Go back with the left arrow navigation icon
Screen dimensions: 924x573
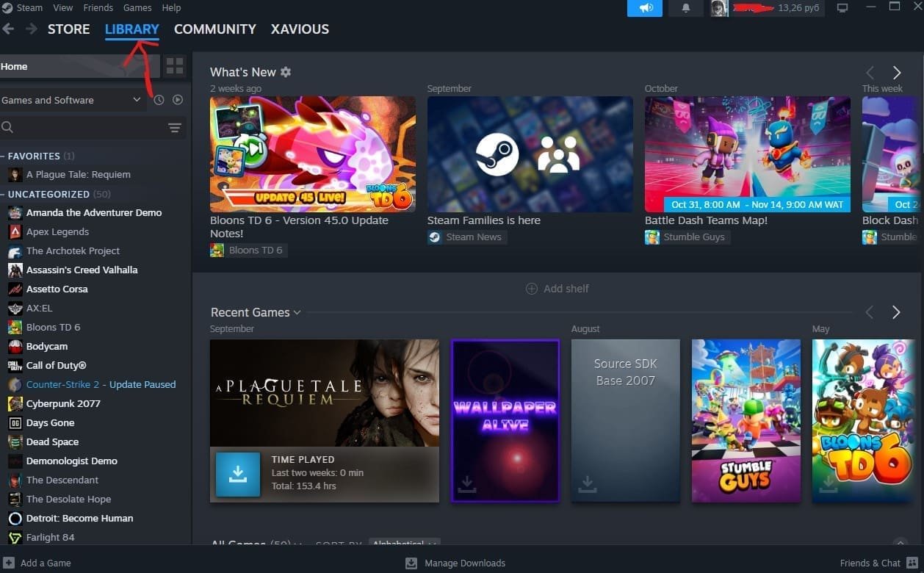pos(9,29)
